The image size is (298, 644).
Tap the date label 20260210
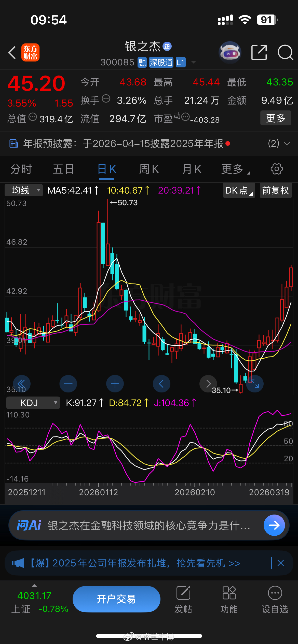(195, 492)
